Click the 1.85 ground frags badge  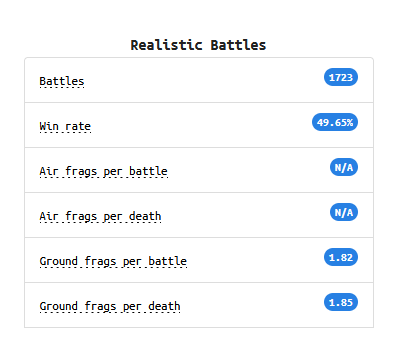tap(341, 302)
